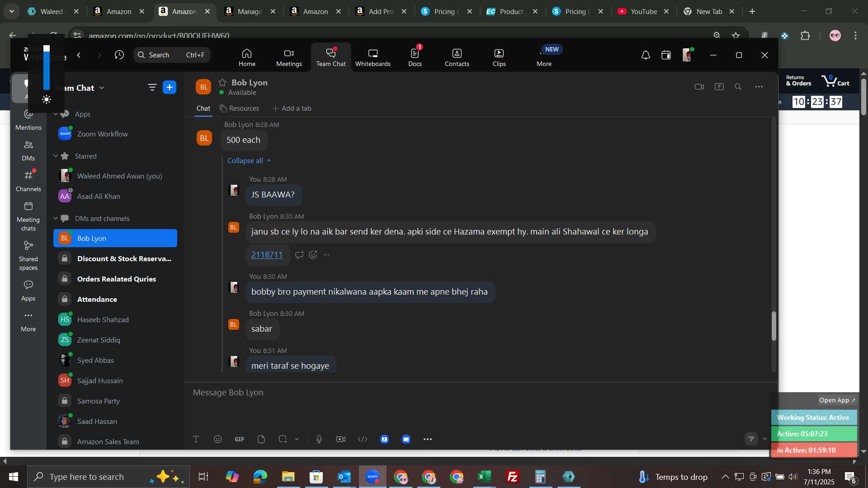Collapse the Starred section
The height and width of the screenshot is (488, 868).
point(56,156)
